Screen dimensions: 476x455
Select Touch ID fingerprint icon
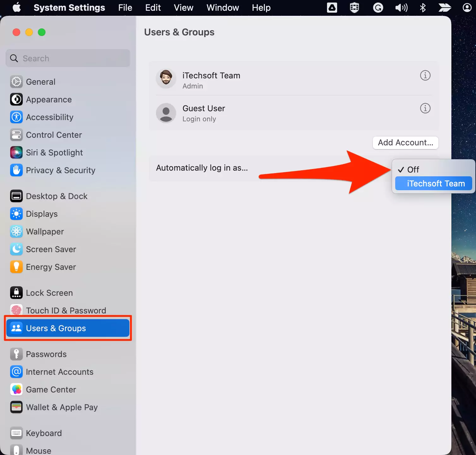pos(16,310)
